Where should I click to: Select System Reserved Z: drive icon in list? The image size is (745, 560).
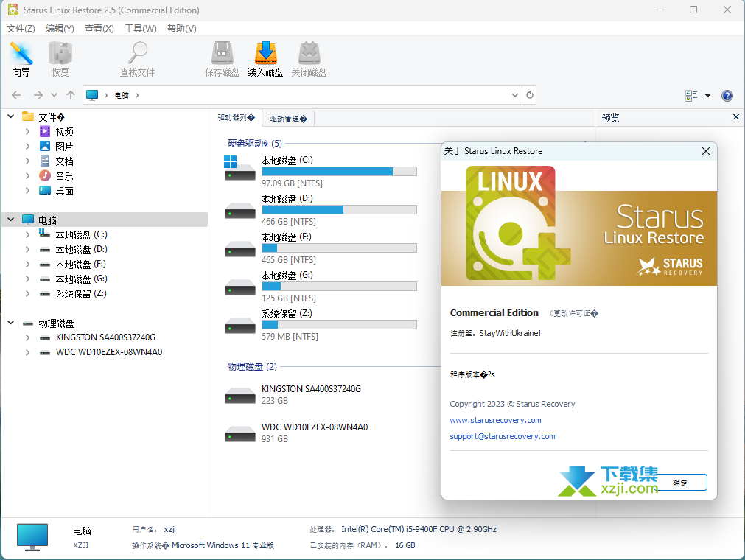coord(239,326)
